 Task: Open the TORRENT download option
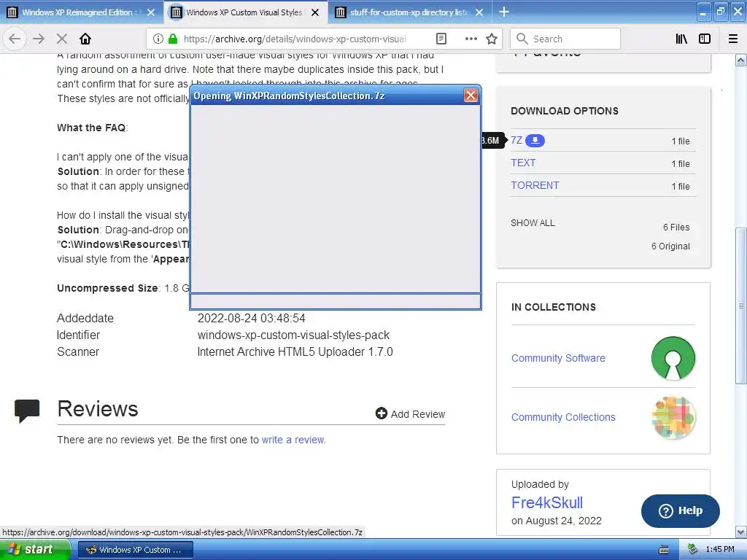pos(535,185)
